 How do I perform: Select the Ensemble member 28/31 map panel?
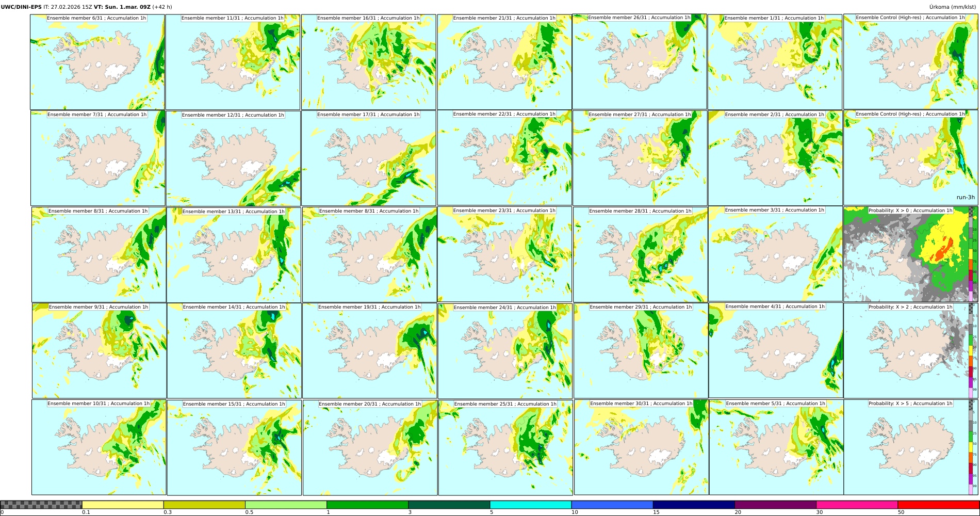641,254
